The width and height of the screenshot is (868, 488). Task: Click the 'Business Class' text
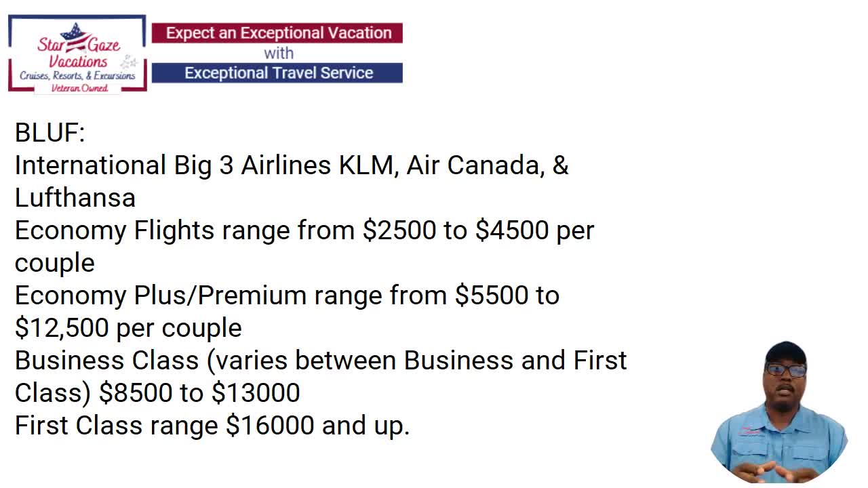tap(106, 361)
